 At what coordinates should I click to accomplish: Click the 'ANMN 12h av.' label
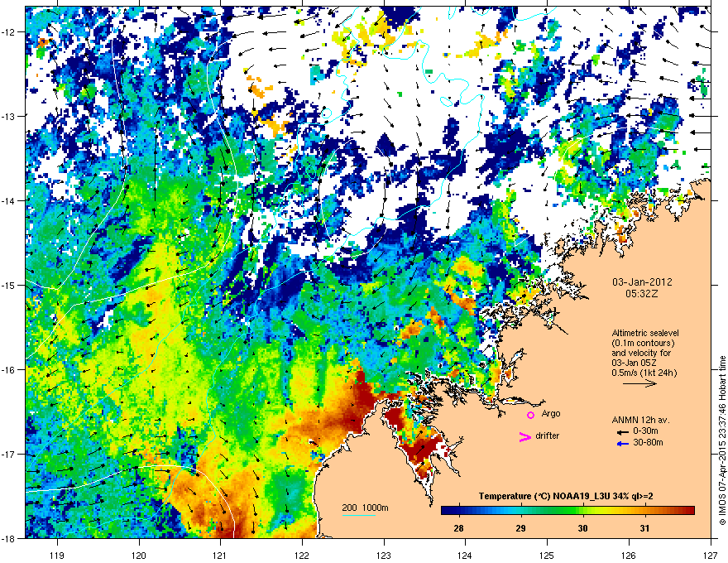point(640,420)
